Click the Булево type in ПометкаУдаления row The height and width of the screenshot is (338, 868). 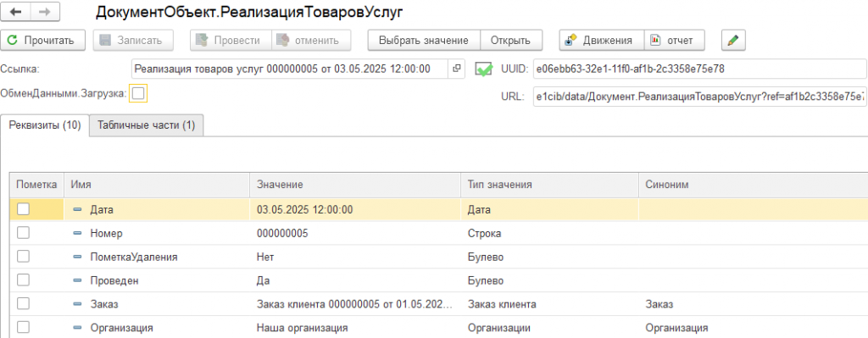tap(549, 258)
